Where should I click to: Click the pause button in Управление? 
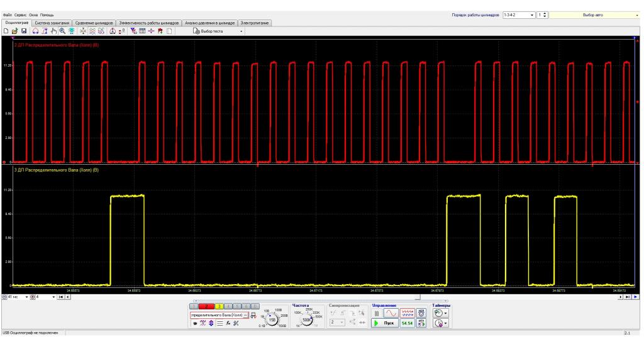(x=377, y=313)
